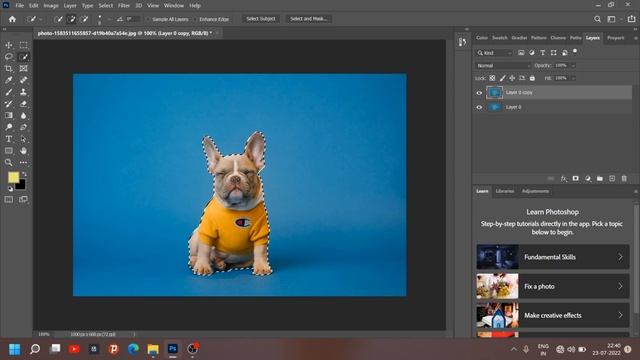Toggle lock position

[512, 78]
